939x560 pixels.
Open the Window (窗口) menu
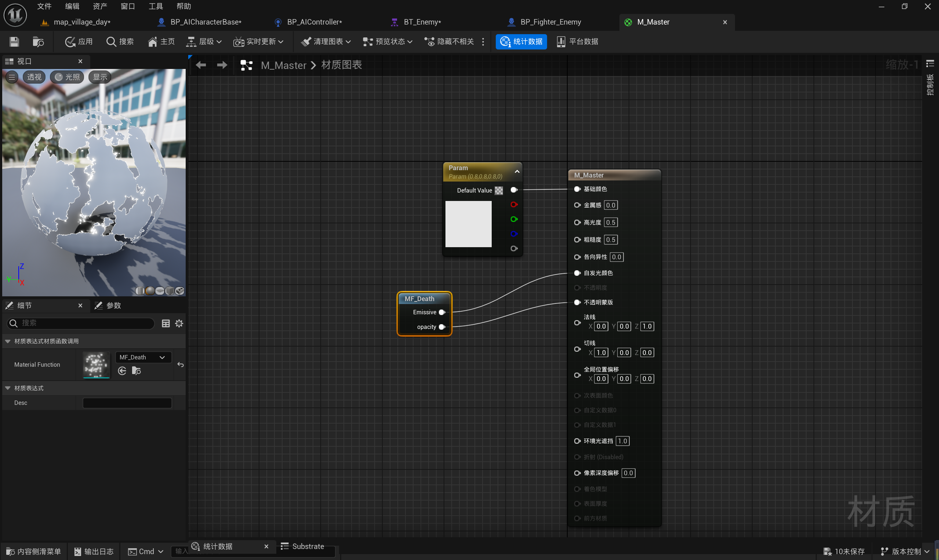point(128,6)
